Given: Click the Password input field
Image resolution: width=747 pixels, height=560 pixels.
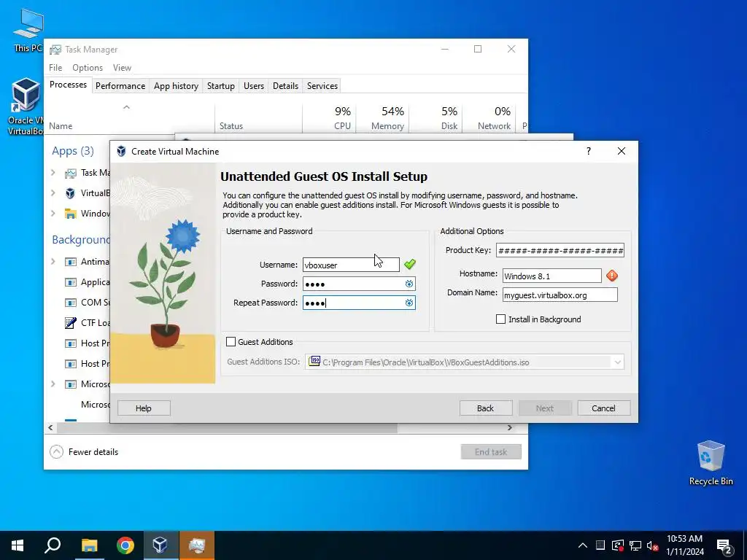Looking at the screenshot, I should point(359,284).
